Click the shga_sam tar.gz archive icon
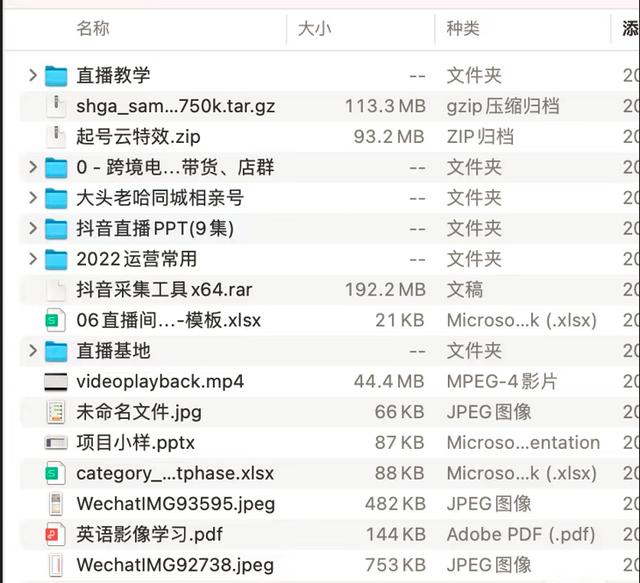The height and width of the screenshot is (583, 640). (56, 106)
